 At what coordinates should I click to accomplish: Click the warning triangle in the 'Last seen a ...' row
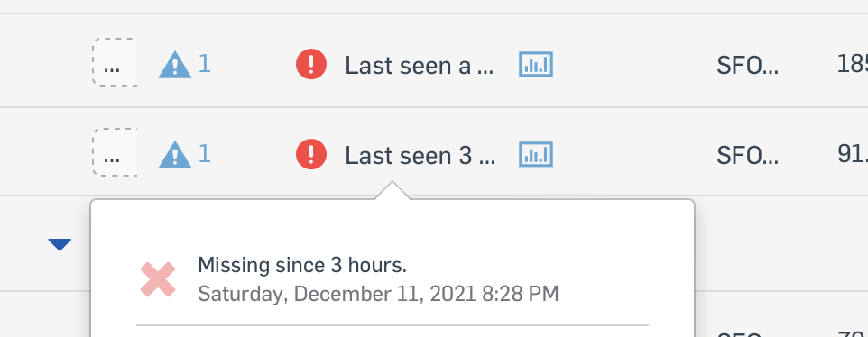[175, 65]
